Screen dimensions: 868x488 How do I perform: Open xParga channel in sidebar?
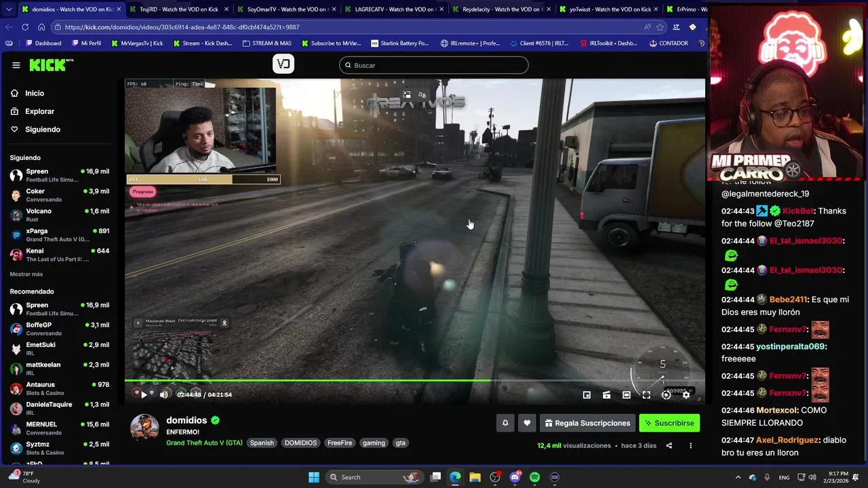point(60,235)
